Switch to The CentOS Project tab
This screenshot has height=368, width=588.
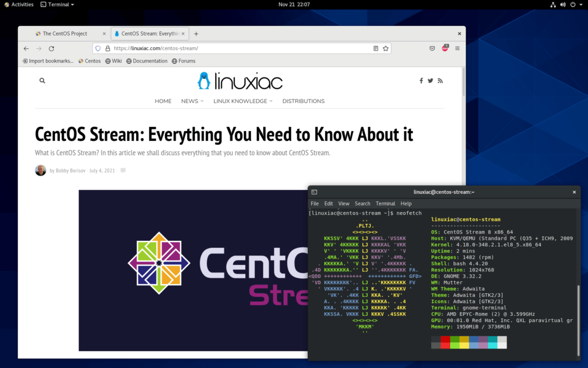click(x=65, y=33)
